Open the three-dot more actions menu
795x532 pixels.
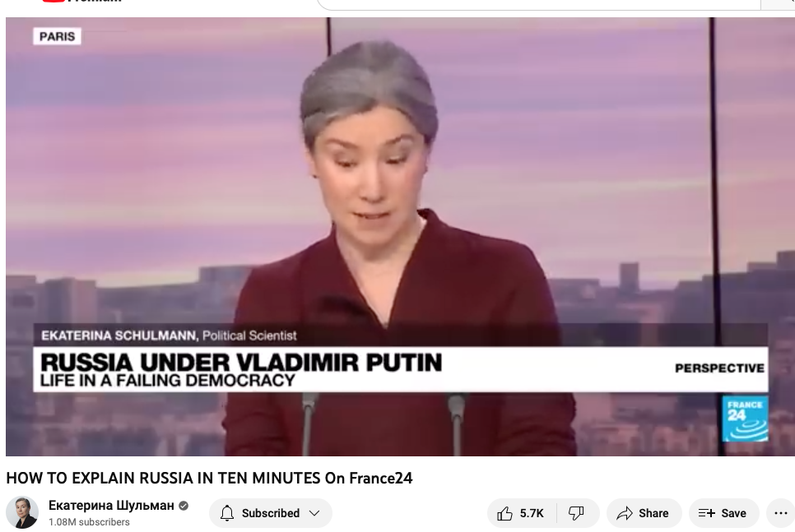click(x=781, y=513)
